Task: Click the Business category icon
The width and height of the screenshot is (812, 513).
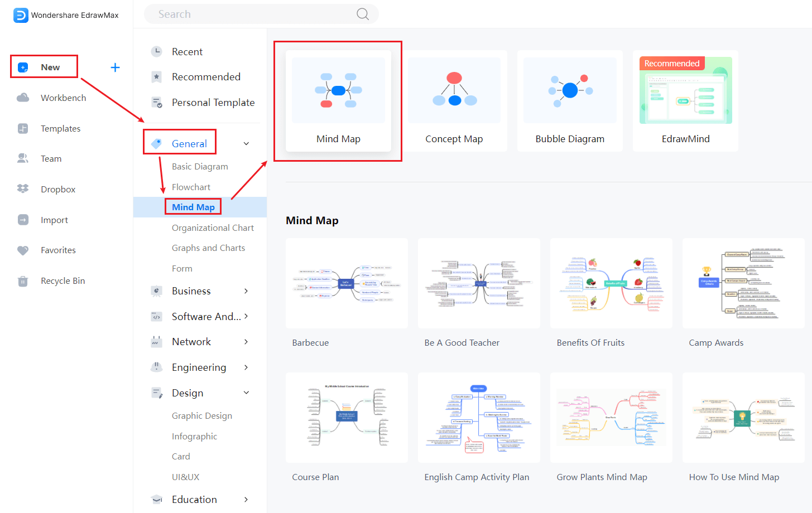Action: point(157,291)
